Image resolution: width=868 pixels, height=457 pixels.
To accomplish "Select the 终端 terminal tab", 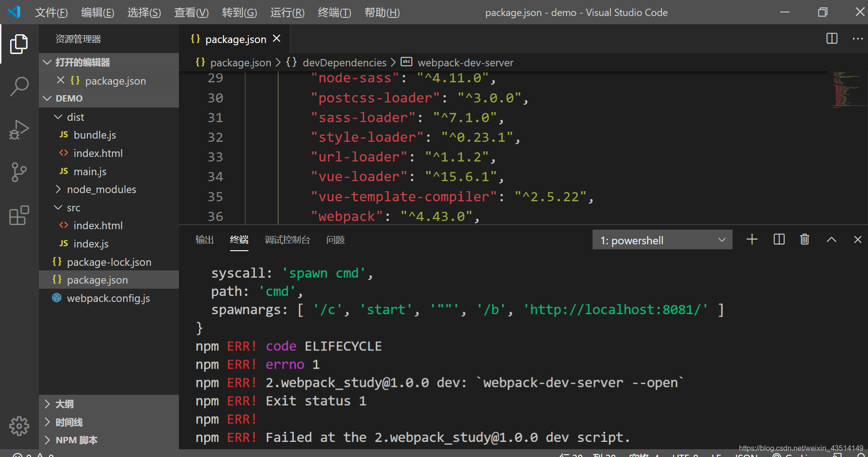I will (x=239, y=240).
